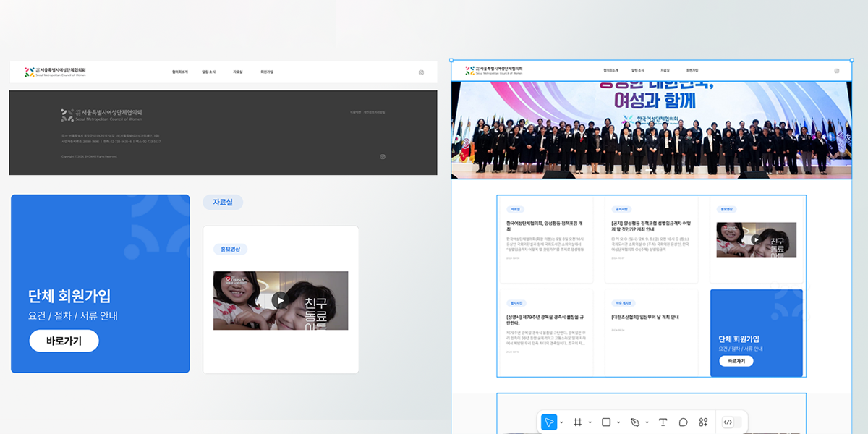Expand the Pen tool options arrow

647,422
